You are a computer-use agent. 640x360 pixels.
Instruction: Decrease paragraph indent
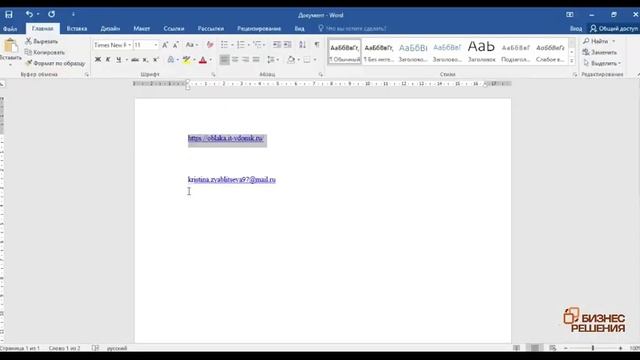click(x=277, y=44)
